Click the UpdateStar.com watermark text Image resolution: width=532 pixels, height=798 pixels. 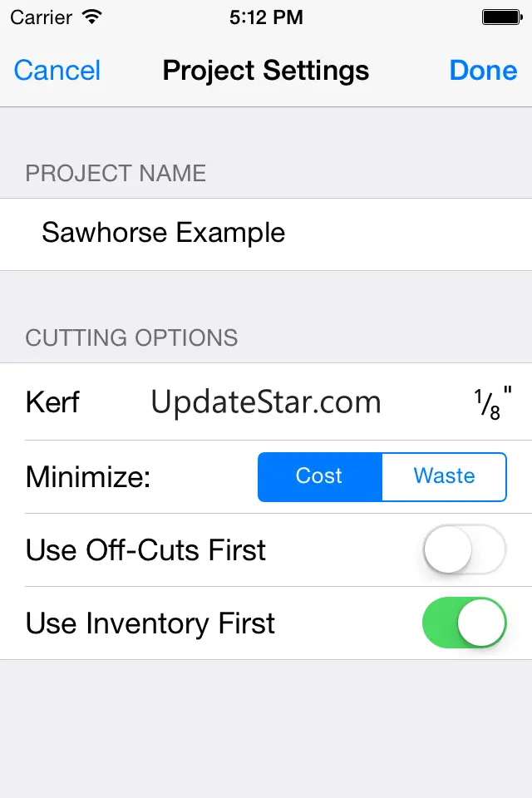266,402
